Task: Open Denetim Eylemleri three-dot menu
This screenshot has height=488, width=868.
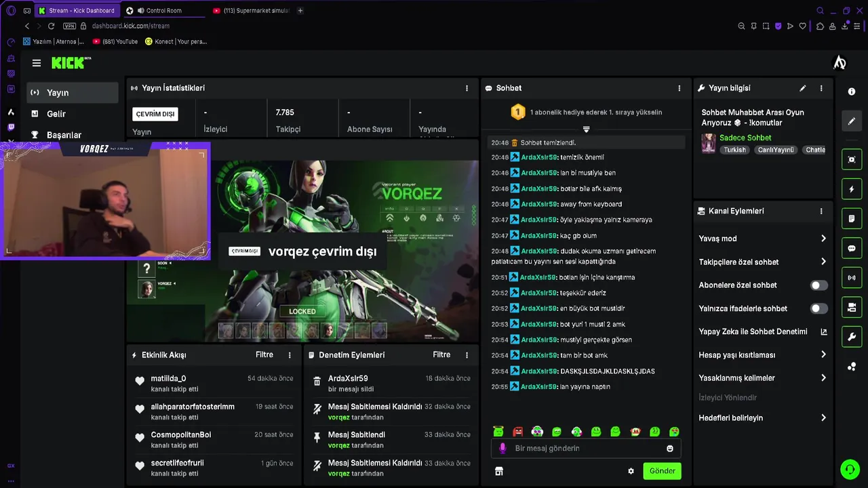Action: pyautogui.click(x=467, y=354)
